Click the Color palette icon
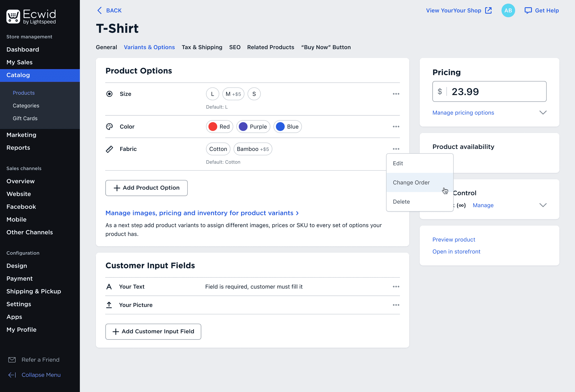The height and width of the screenshot is (392, 575). click(x=109, y=127)
